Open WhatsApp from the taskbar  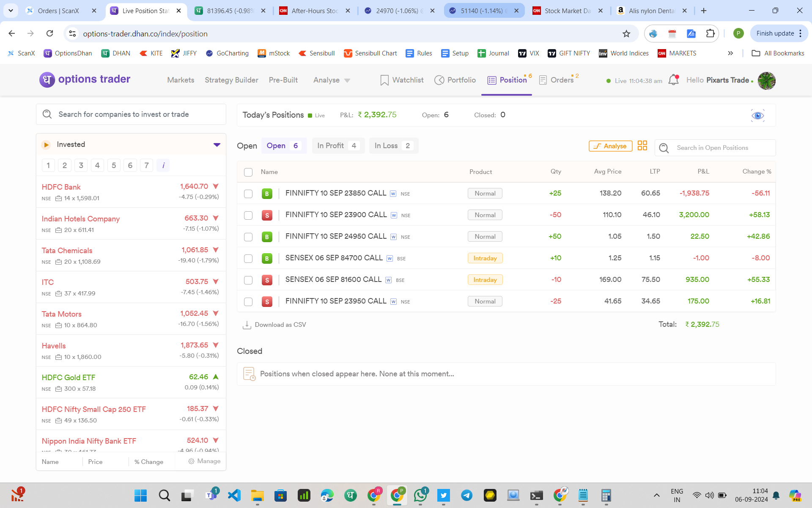pos(420,495)
